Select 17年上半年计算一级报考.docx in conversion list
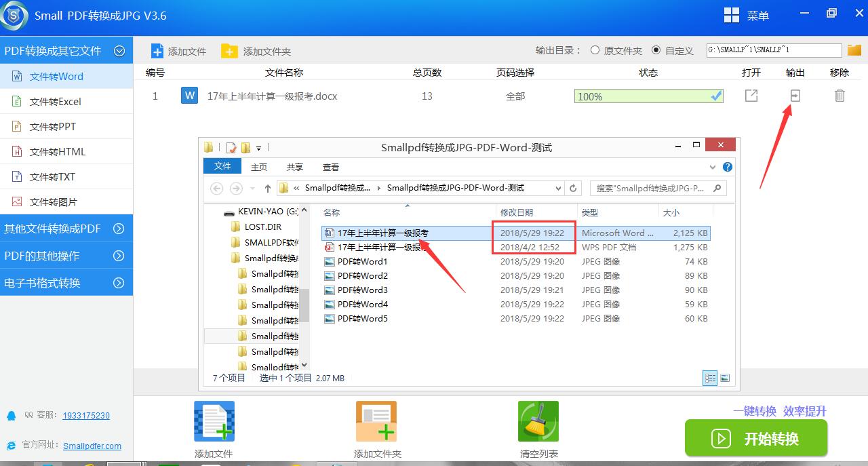The image size is (868, 466). coord(272,96)
